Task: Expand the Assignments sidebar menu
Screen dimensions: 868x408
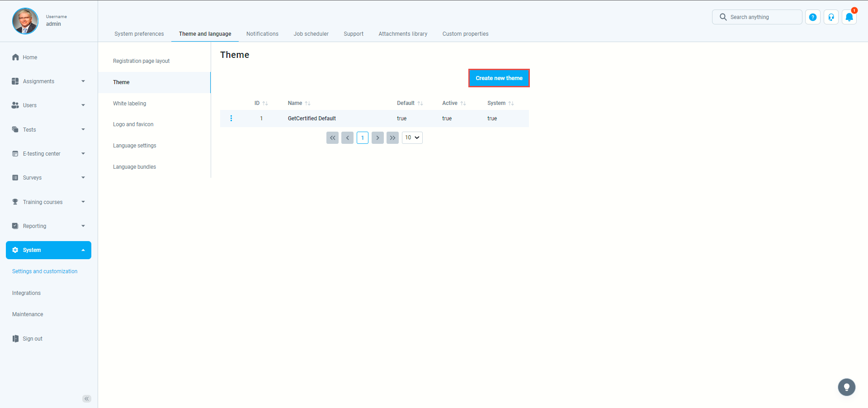Action: (48, 81)
